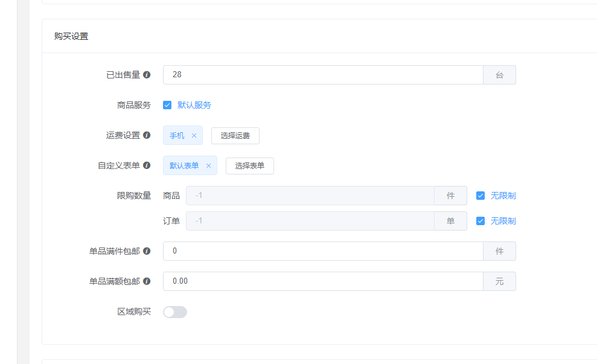Viewport: 597px width, 364px height.
Task: Click the 区域购买 field label
Action: pos(134,311)
